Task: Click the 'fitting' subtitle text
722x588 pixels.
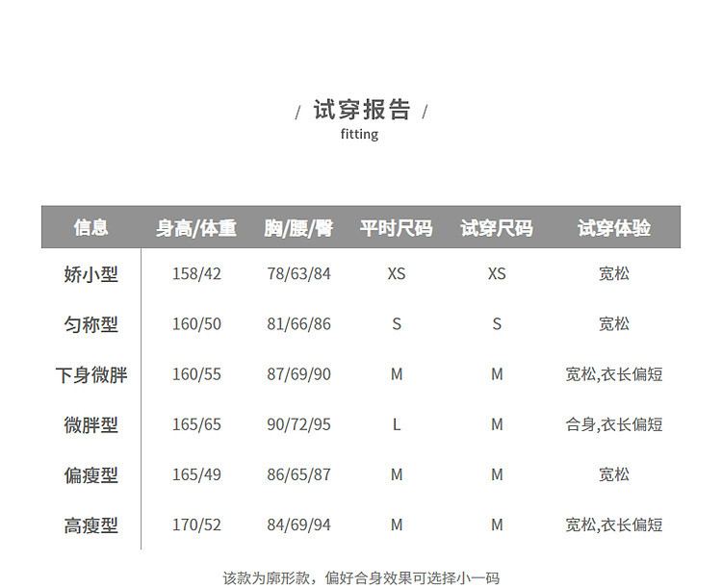Action: 359,135
